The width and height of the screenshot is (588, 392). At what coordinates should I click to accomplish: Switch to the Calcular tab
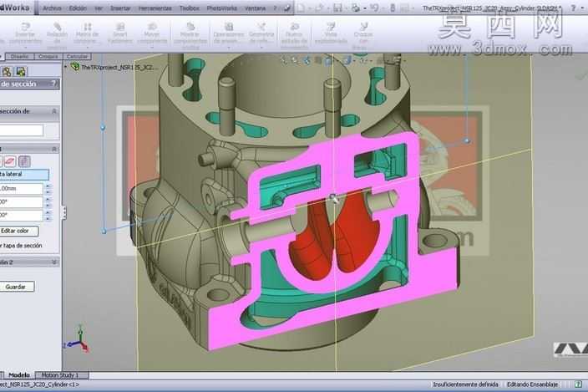tap(77, 56)
